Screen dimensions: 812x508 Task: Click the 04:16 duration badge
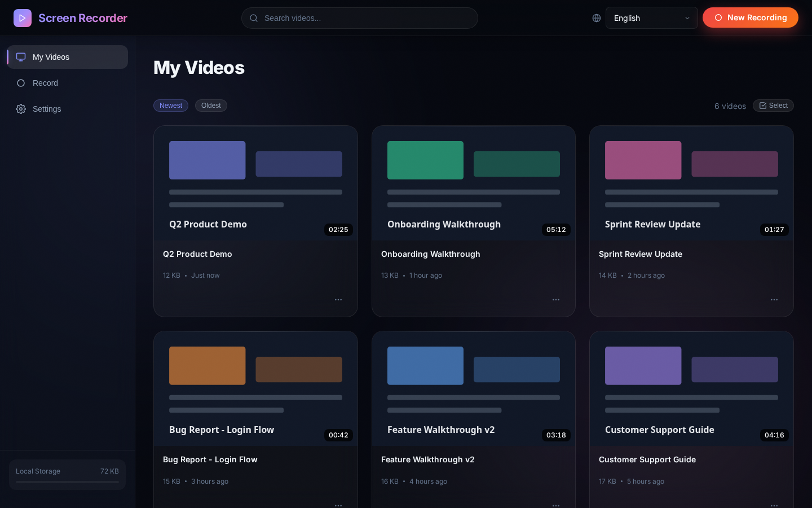[x=774, y=435]
